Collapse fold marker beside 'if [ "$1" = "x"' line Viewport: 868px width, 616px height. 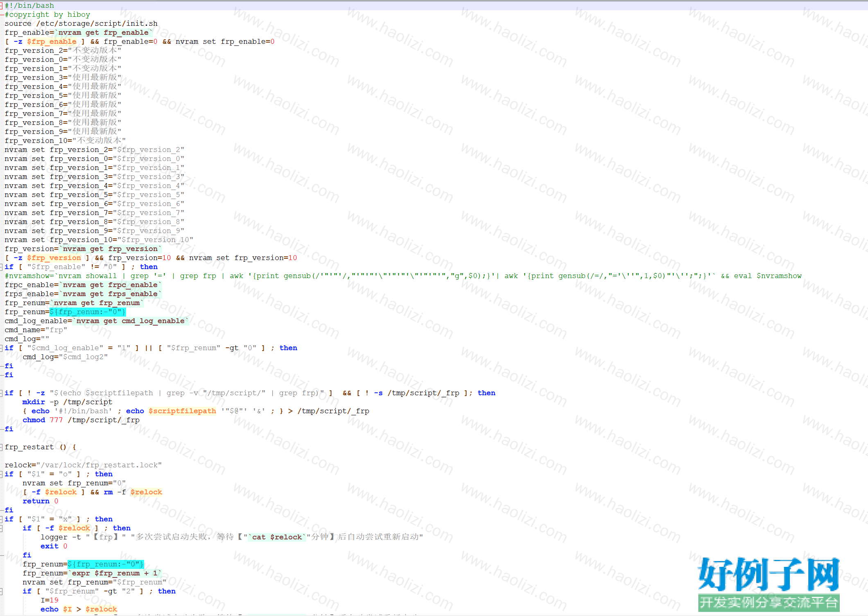2,519
